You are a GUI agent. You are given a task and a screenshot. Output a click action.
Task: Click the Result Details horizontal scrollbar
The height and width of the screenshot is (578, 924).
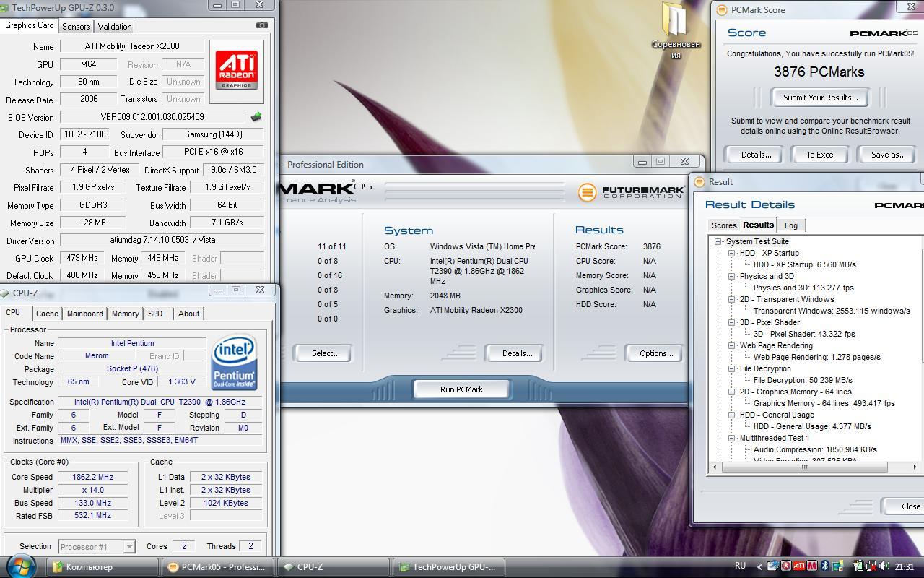pyautogui.click(x=804, y=467)
